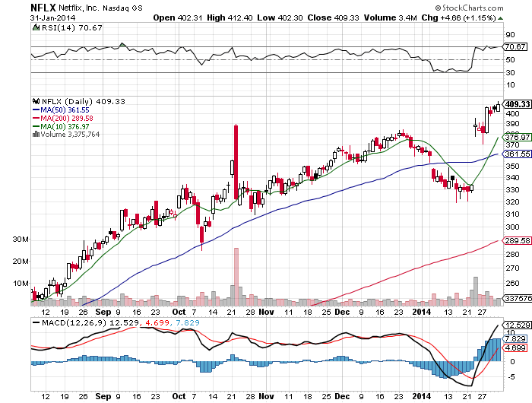Click the 'MA(200) 289.58' legend entry
Screen dimensions: 532x403
pyautogui.click(x=67, y=119)
